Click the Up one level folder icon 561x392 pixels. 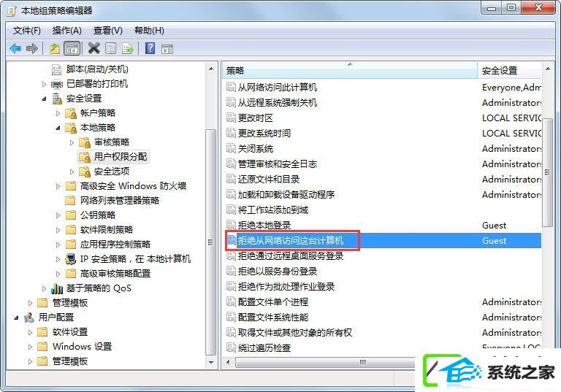(54, 48)
